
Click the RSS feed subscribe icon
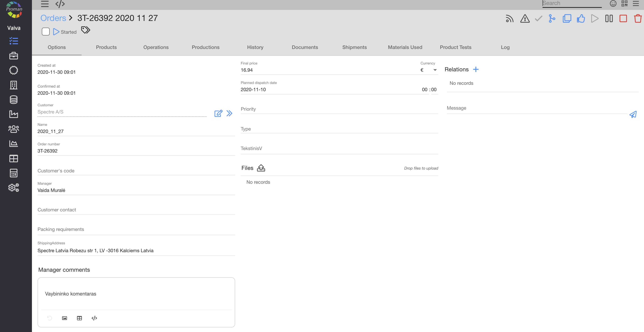(509, 18)
